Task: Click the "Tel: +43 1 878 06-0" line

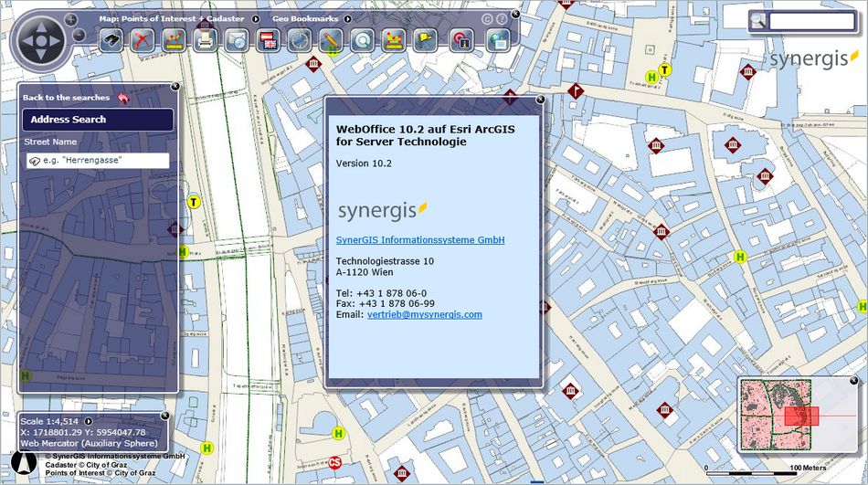Action: (381, 293)
